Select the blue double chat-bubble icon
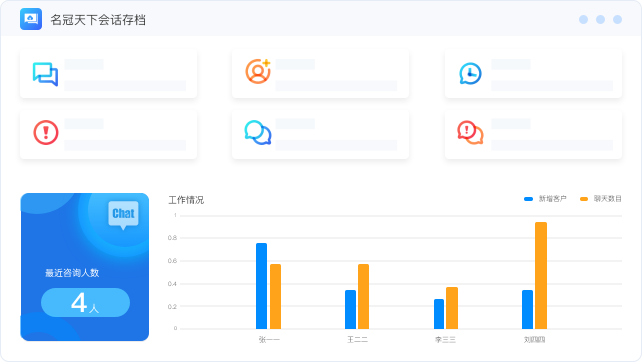642x362 pixels. (x=45, y=74)
